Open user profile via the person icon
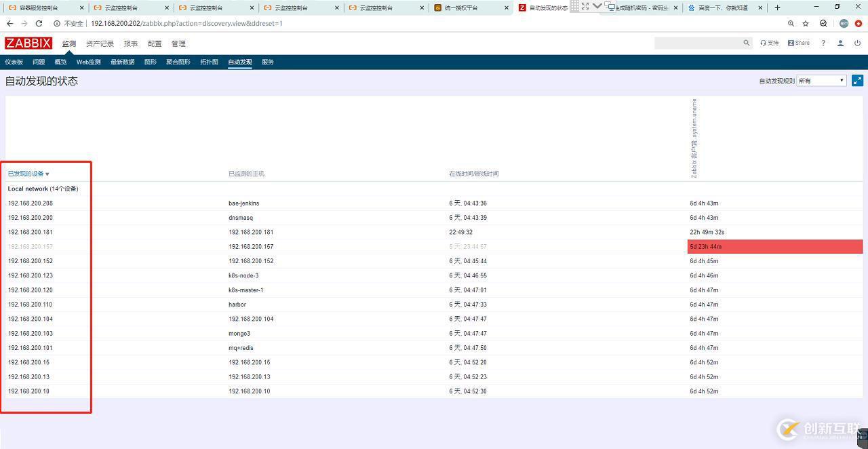 (x=840, y=43)
